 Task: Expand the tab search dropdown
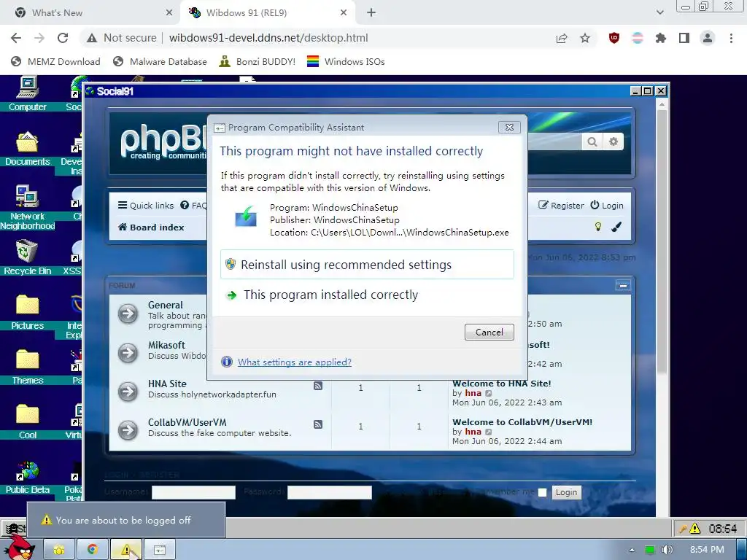click(659, 13)
